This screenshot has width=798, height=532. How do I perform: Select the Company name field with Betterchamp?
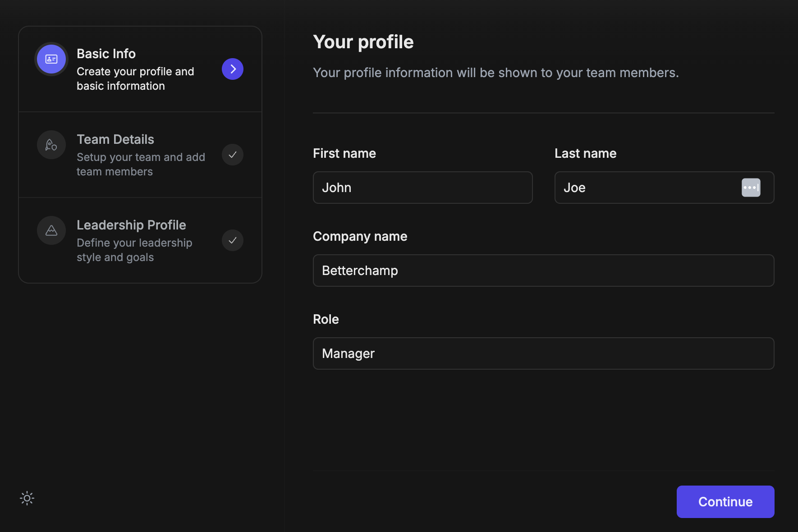click(x=543, y=271)
